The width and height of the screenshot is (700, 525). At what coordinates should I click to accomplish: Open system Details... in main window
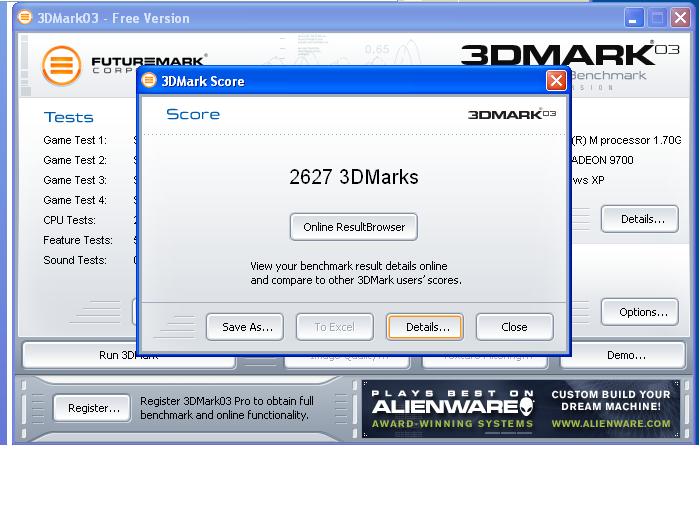(x=642, y=219)
